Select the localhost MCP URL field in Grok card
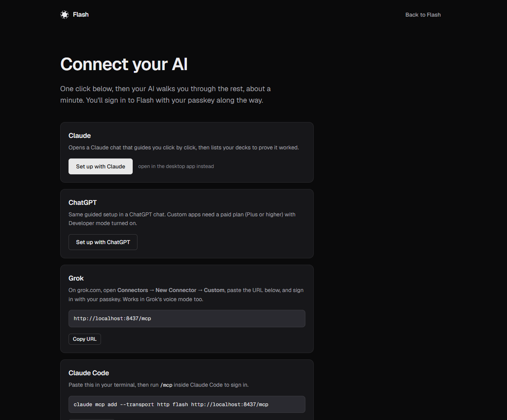The width and height of the screenshot is (507, 420). (187, 319)
